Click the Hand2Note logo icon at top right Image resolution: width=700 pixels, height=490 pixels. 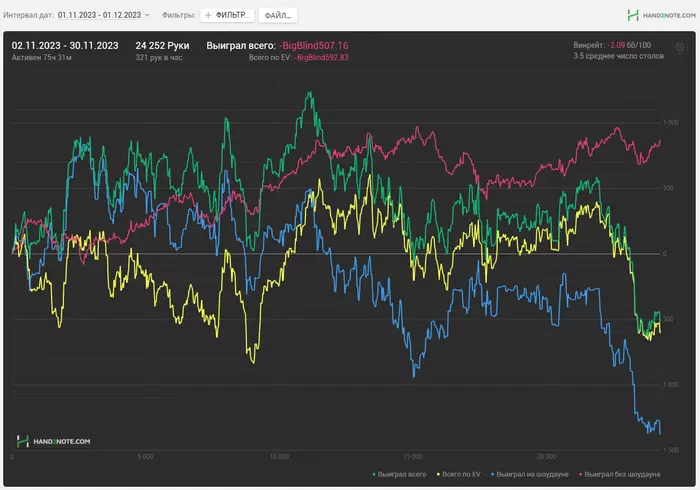[x=633, y=15]
